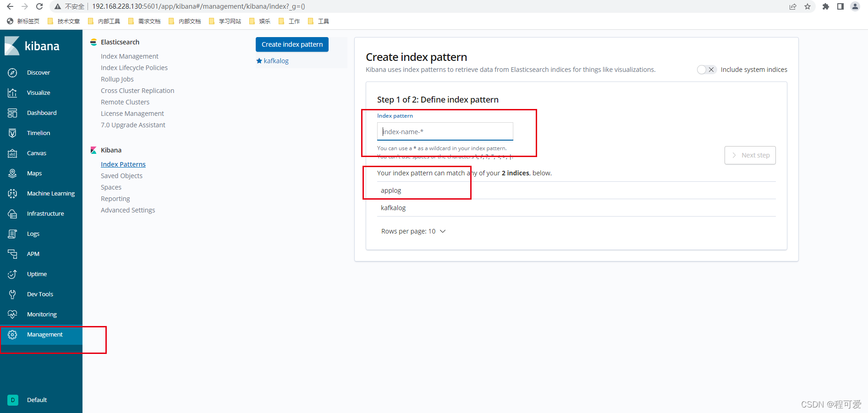Select Discover in the side navigation
The width and height of the screenshot is (868, 413).
pyautogui.click(x=38, y=73)
